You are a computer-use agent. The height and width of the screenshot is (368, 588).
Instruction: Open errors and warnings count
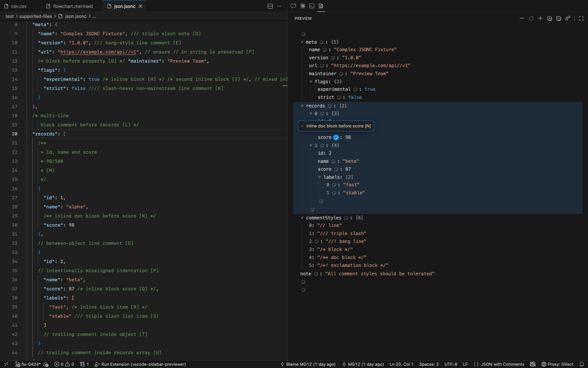pos(64,364)
